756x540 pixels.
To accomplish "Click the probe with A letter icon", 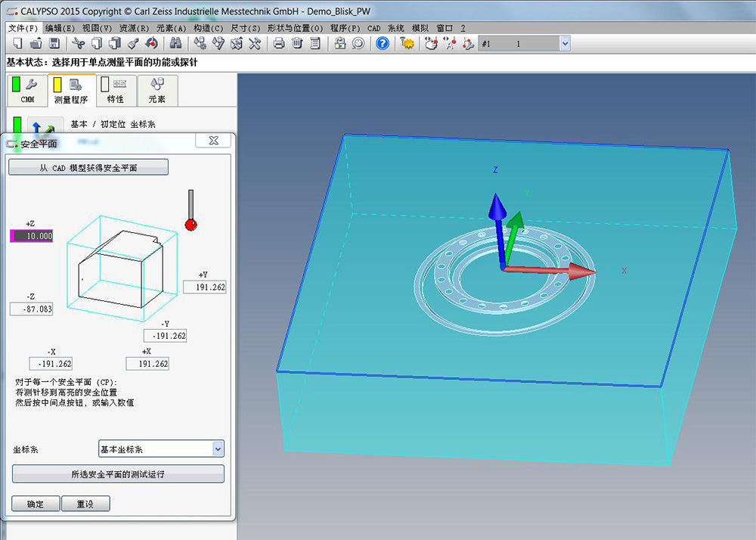I will 449,44.
